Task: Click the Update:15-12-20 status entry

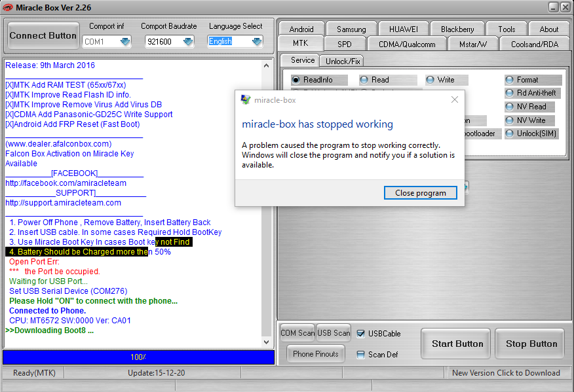Action: 157,372
